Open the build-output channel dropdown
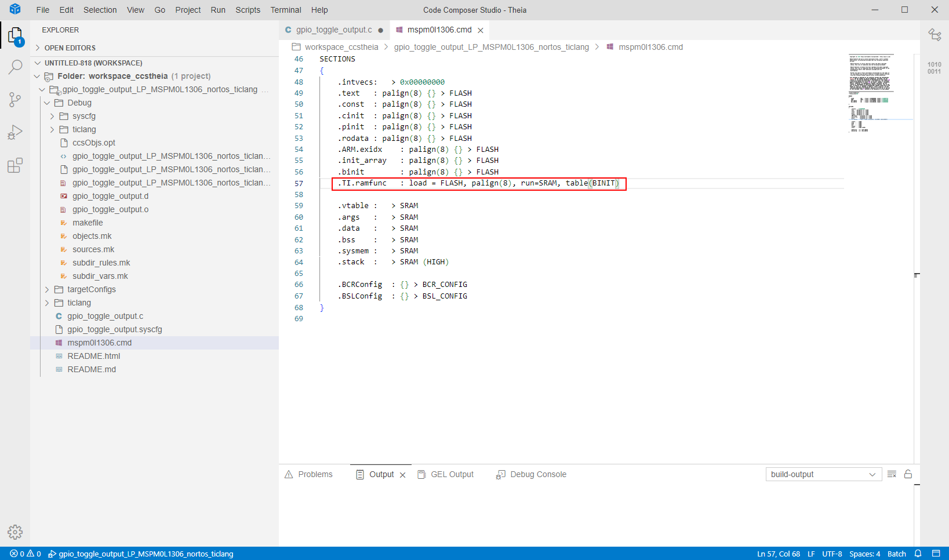 [x=823, y=474]
